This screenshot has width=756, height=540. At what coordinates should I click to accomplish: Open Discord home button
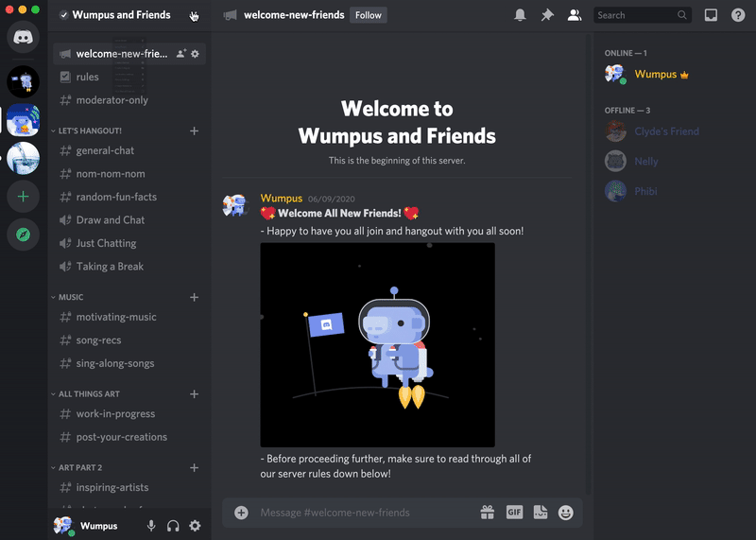click(23, 37)
